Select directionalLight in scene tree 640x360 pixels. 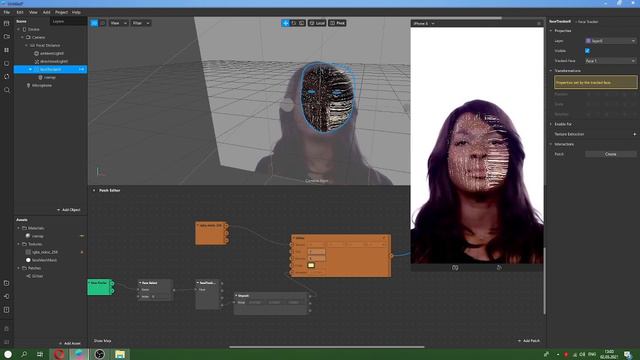[x=54, y=61]
